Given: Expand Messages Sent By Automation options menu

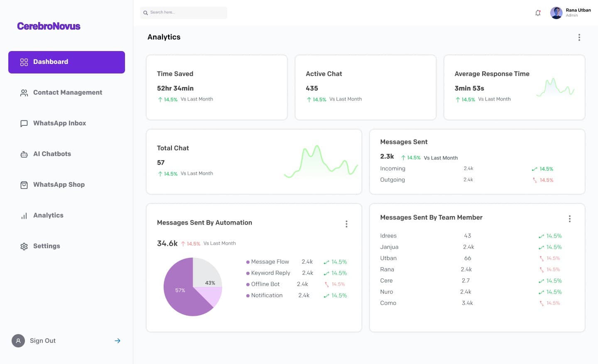Looking at the screenshot, I should click(x=346, y=224).
